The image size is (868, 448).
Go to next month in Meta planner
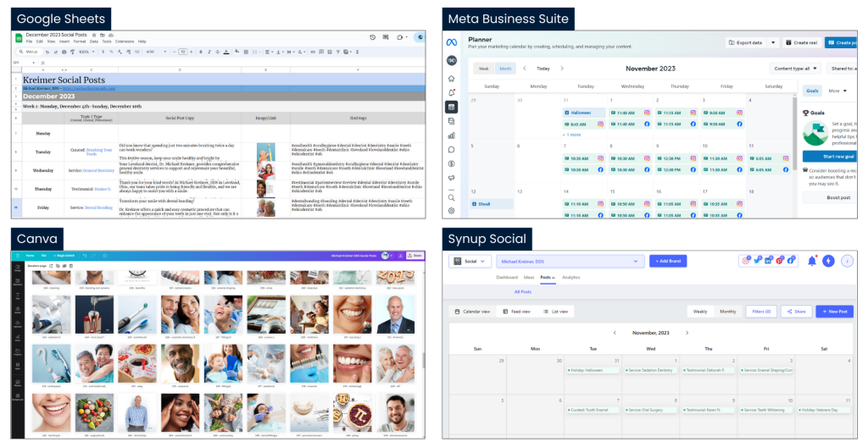tap(562, 68)
